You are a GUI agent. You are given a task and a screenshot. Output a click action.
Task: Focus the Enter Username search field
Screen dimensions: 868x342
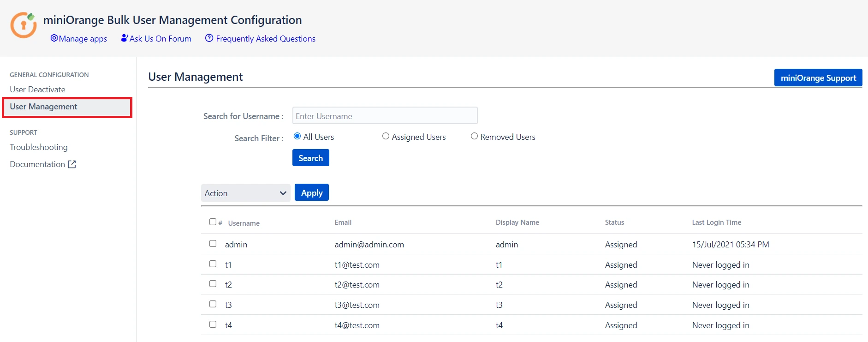[x=385, y=116]
